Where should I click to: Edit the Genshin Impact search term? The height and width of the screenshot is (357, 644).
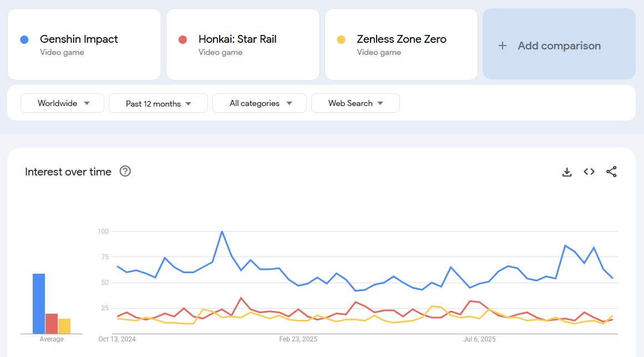click(79, 39)
